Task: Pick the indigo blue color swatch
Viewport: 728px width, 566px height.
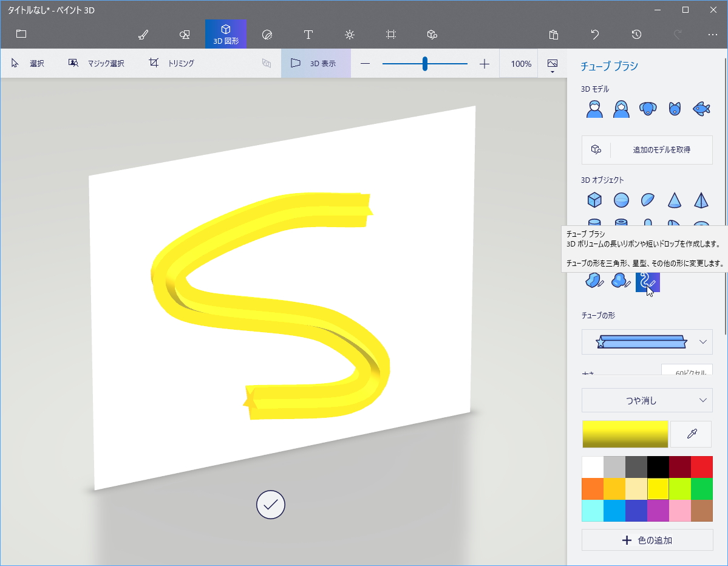Action: click(x=636, y=511)
